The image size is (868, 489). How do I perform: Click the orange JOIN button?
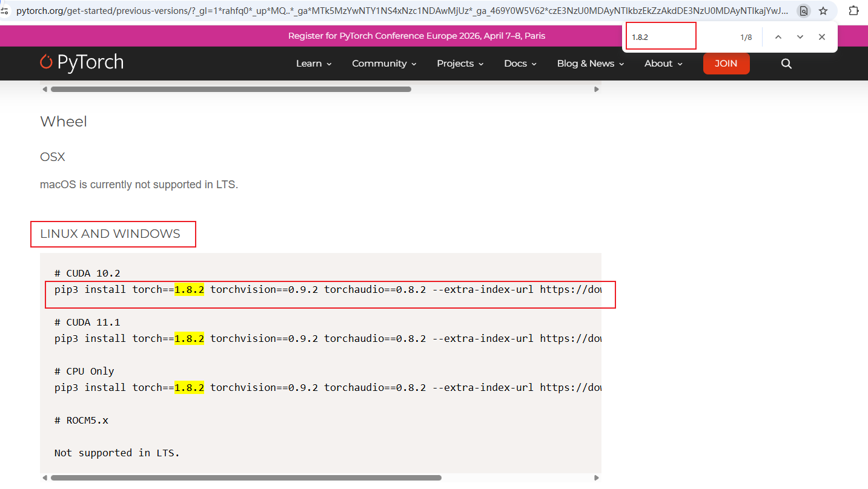726,64
